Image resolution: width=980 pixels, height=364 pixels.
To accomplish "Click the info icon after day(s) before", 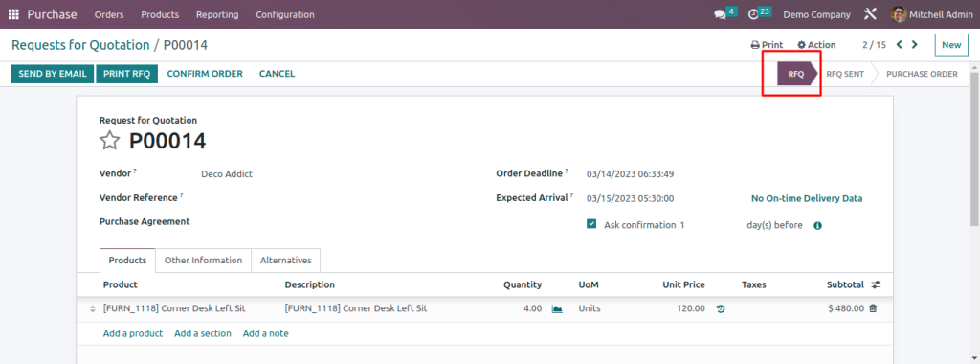I will coord(817,226).
